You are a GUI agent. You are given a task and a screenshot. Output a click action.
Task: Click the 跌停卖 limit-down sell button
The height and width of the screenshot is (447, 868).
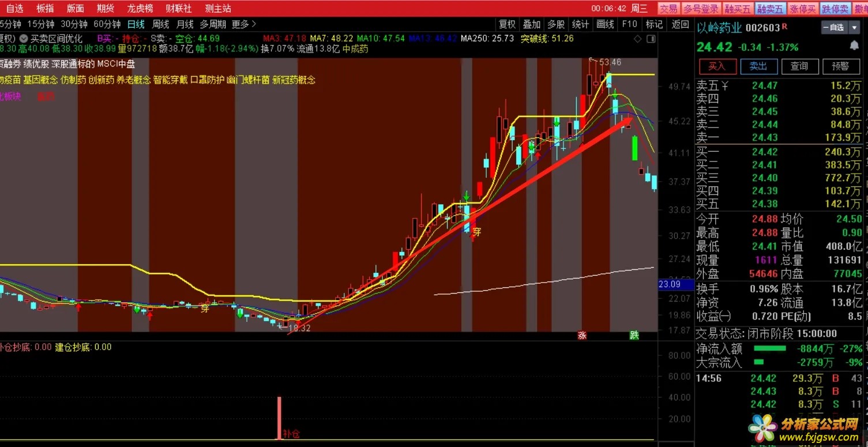tap(835, 8)
